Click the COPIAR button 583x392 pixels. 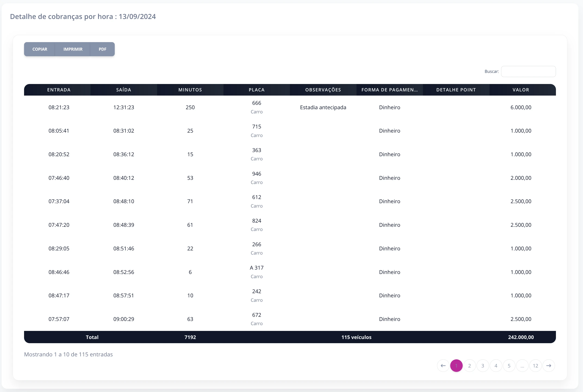(x=40, y=49)
